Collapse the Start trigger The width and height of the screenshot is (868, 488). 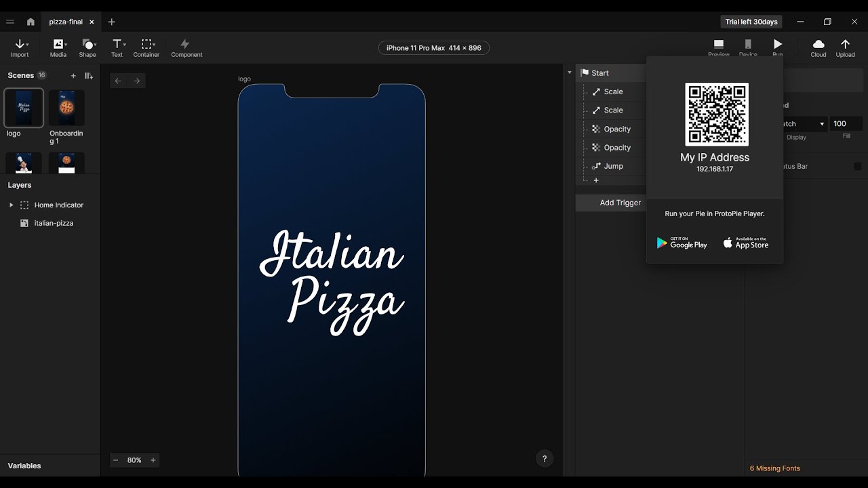(569, 73)
